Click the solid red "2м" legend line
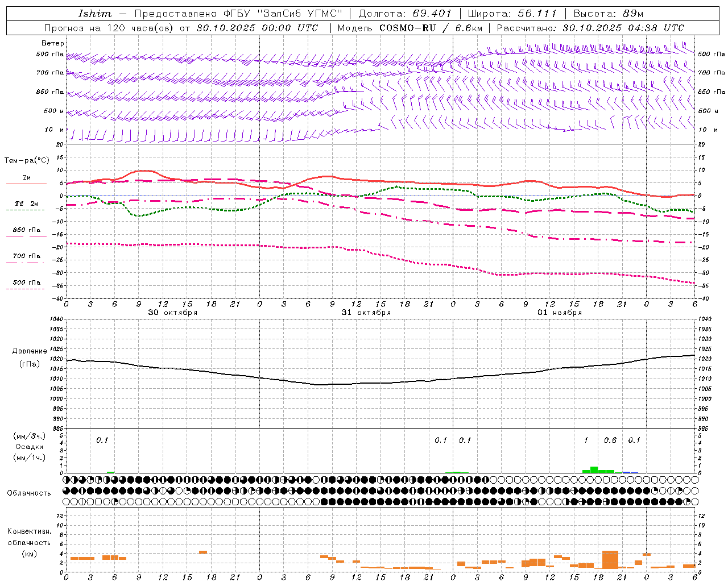The width and height of the screenshot is (728, 582). [26, 184]
